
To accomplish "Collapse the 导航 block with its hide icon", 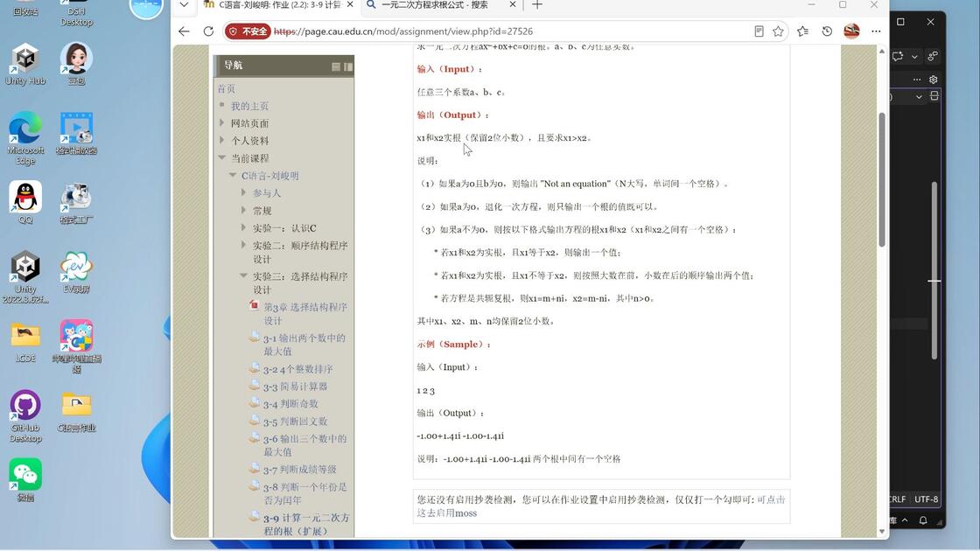I will 336,66.
